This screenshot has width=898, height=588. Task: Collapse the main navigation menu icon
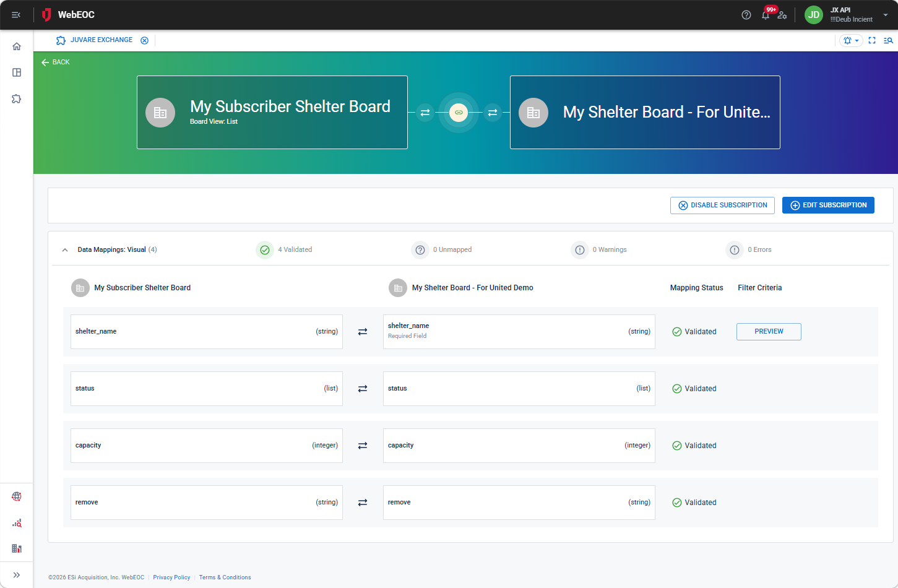[16, 15]
